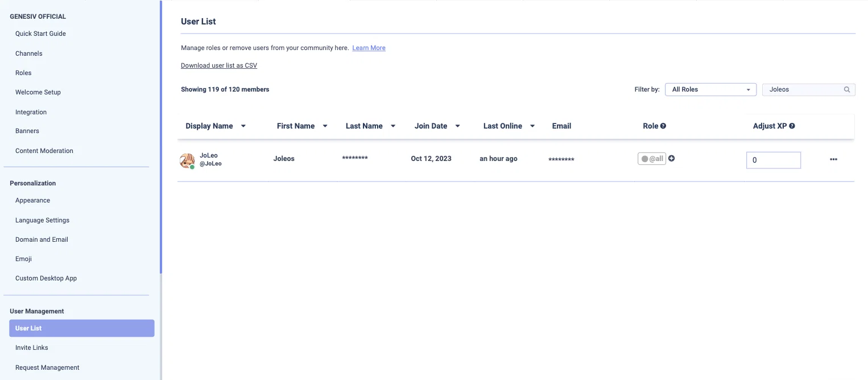Viewport: 868px width, 380px height.
Task: Click the Role help question icon
Action: point(663,126)
